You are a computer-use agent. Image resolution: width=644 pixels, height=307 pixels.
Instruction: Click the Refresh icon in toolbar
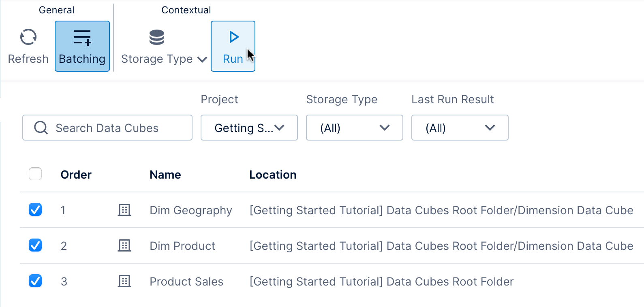click(x=28, y=37)
